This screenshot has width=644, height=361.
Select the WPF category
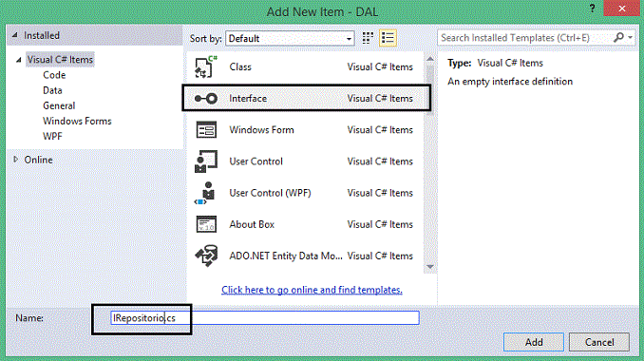(52, 136)
